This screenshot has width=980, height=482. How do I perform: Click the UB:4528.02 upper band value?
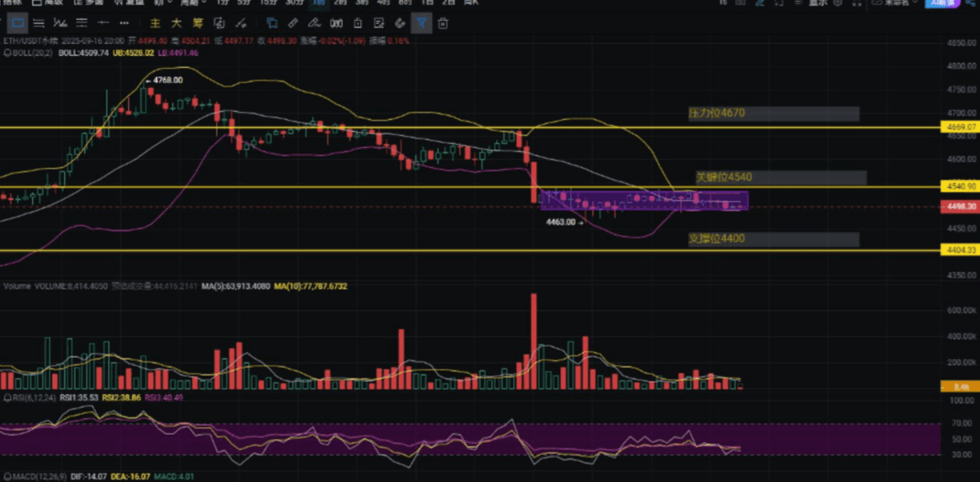[x=134, y=53]
